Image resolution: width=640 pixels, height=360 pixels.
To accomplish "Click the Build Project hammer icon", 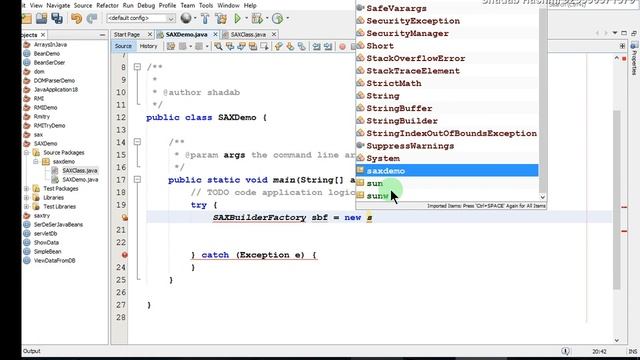I will pos(205,18).
